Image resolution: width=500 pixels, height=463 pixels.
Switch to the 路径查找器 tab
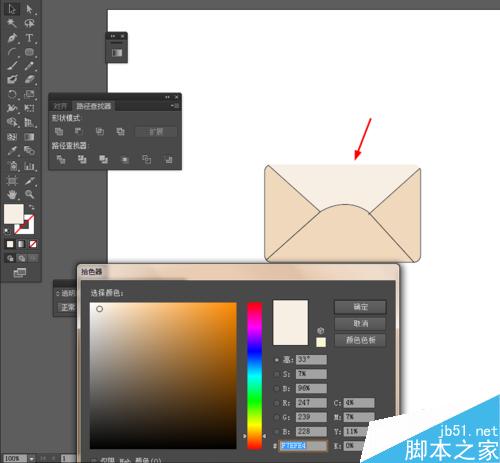pos(94,106)
